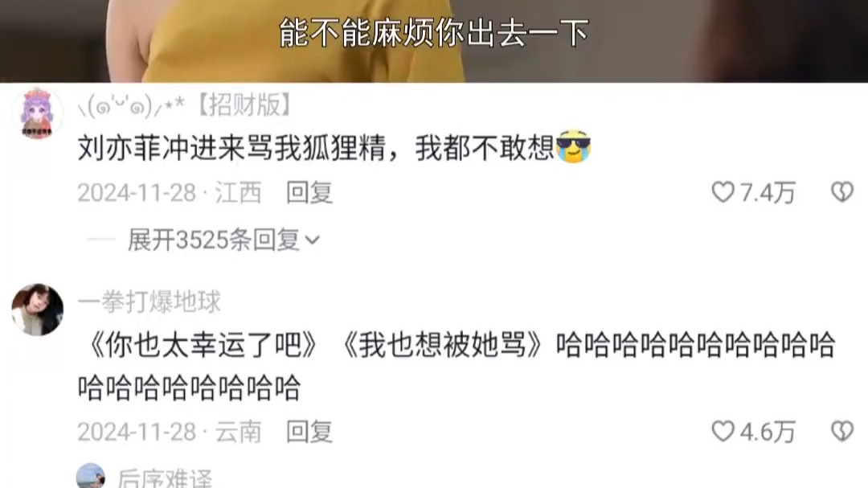Tap the video subtitle 能不能麻烦你出去一下
Viewport: 868px width, 488px height.
tap(434, 33)
